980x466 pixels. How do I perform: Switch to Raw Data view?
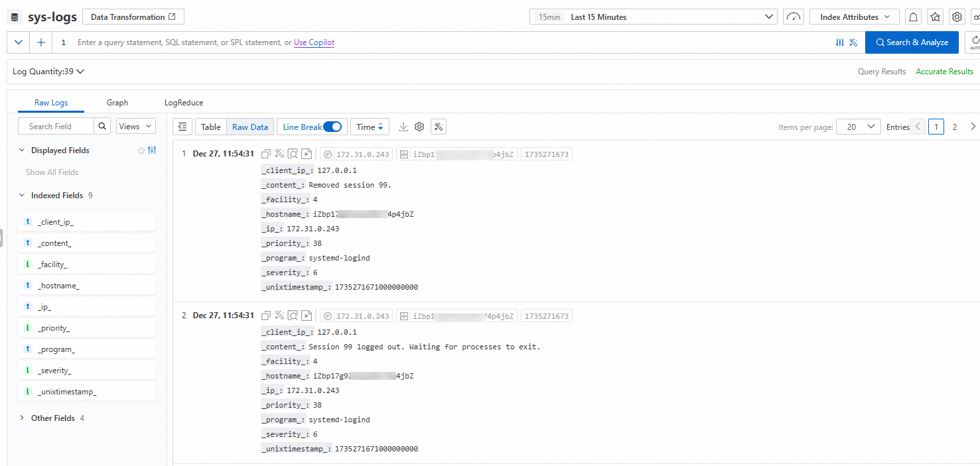point(250,127)
